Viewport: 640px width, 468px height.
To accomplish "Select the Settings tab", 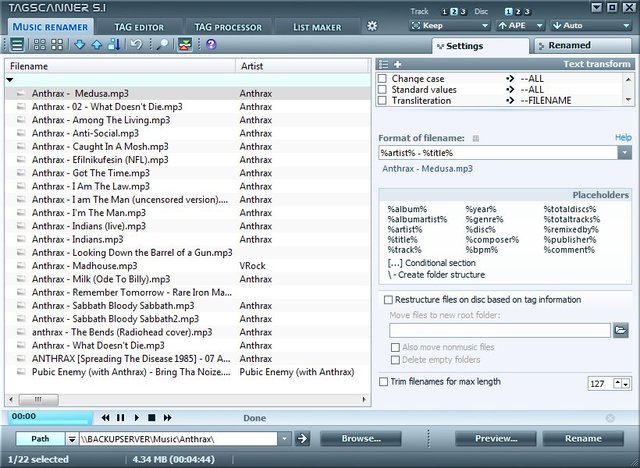I will [x=481, y=46].
